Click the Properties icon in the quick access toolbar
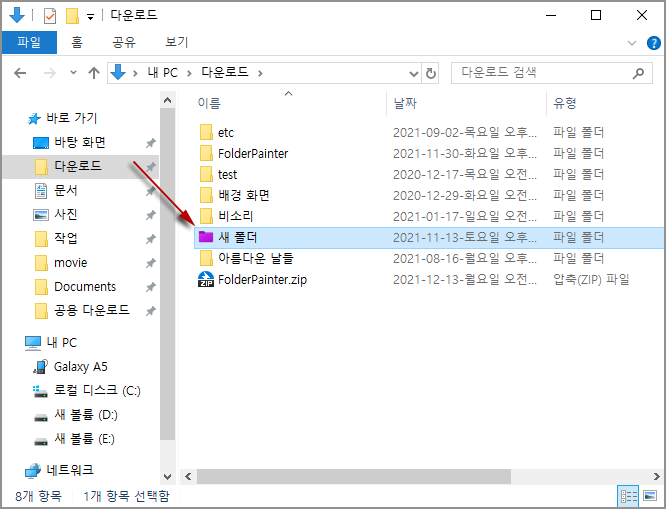The height and width of the screenshot is (509, 666). pos(50,16)
